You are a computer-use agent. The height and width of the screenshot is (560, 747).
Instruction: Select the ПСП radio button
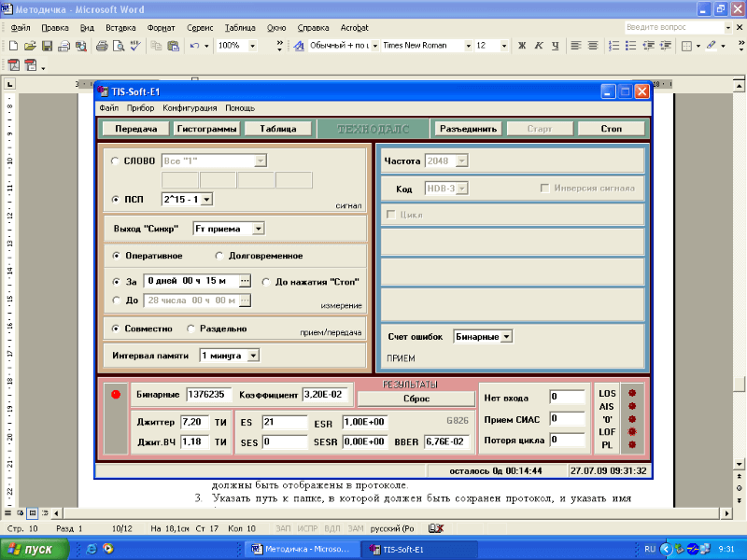(115, 200)
